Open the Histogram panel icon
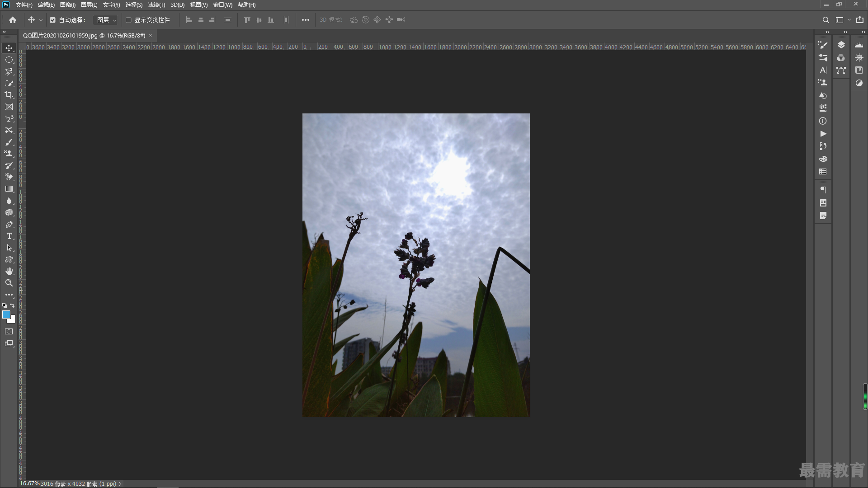Viewport: 868px width, 488px height. click(859, 45)
